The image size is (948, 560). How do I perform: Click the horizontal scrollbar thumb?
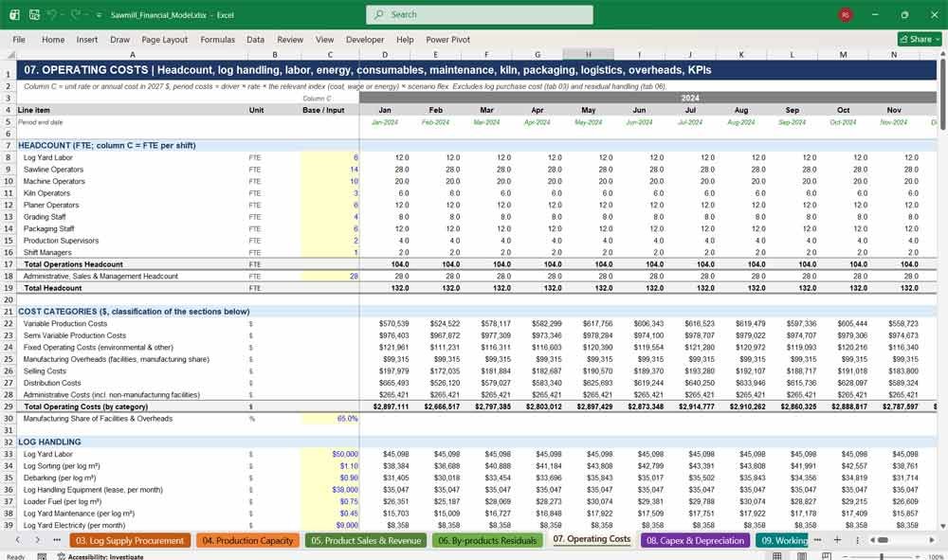click(x=882, y=540)
